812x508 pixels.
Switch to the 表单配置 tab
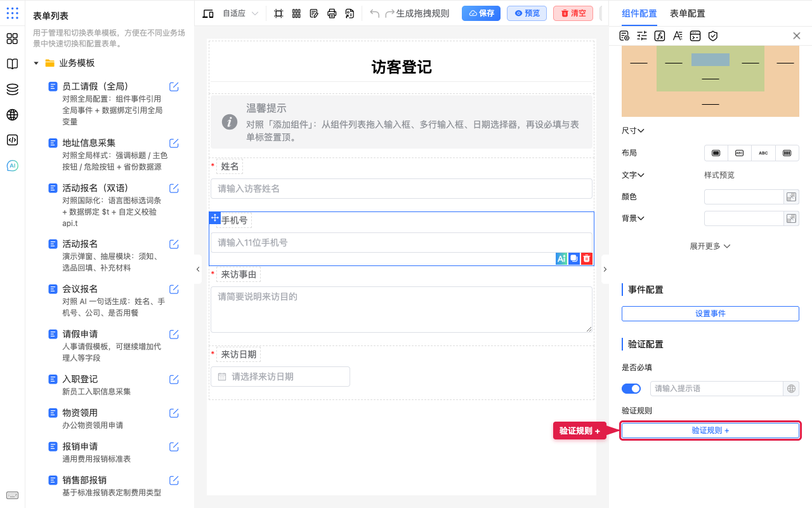(688, 13)
